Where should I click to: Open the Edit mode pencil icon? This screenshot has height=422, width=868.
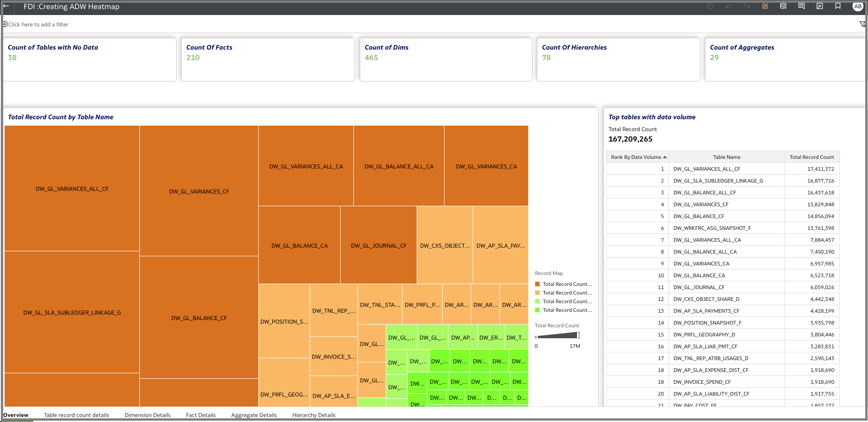coord(765,6)
